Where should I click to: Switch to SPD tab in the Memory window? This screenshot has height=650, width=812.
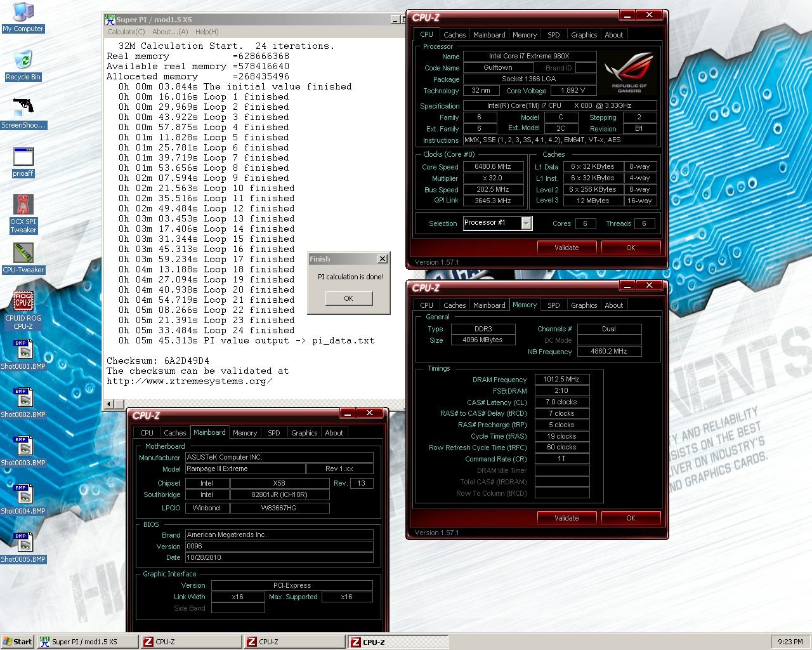(x=554, y=305)
